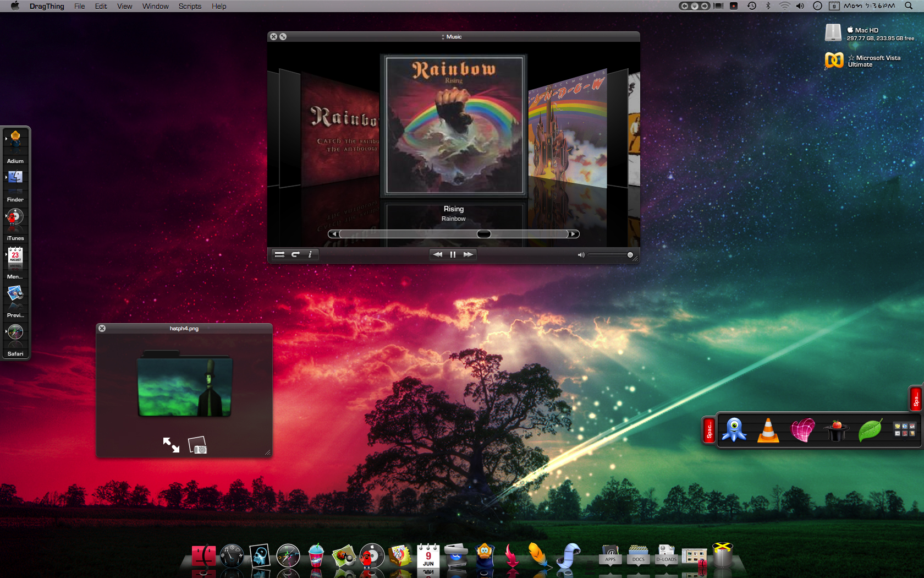
Task: Click the fullscreen arrows icon in hatph4.png window
Action: [171, 445]
